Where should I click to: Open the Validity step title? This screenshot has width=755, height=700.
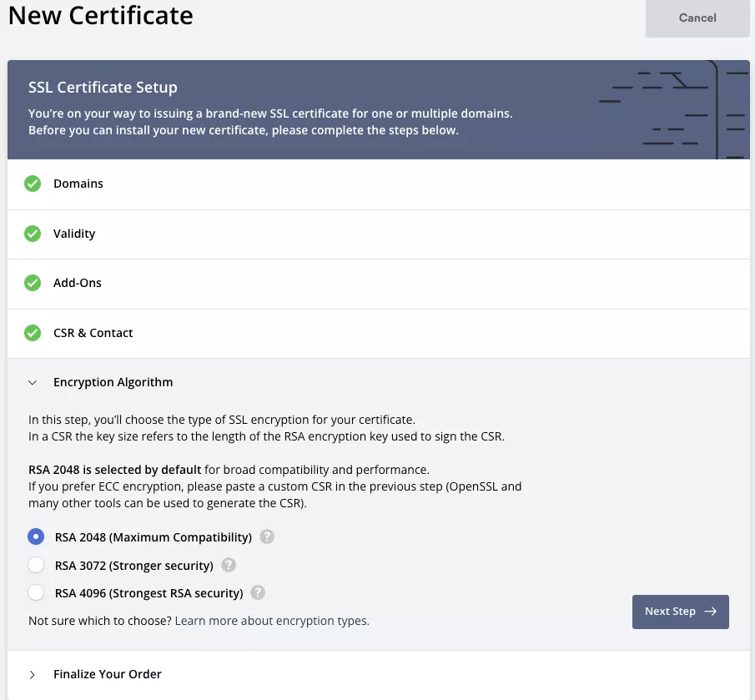click(74, 234)
